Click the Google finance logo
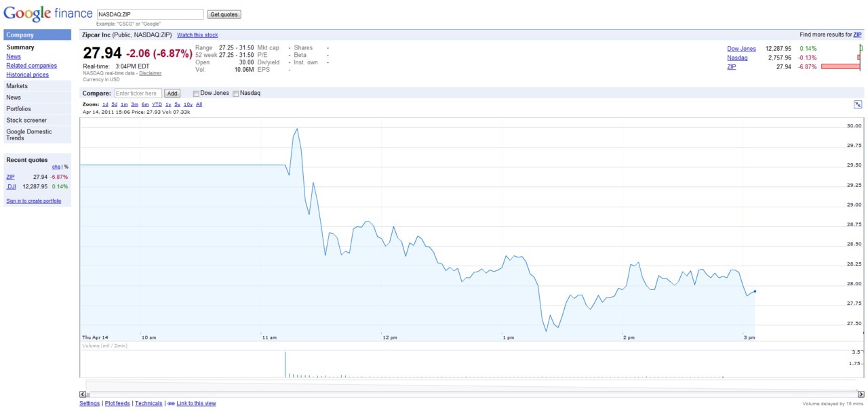868x418 pixels. coord(47,14)
